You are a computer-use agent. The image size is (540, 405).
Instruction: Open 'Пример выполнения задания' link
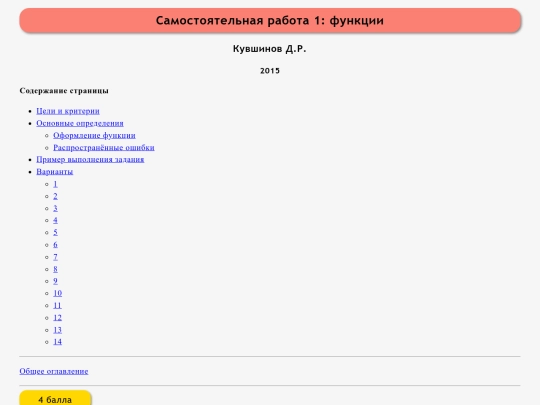(x=90, y=159)
